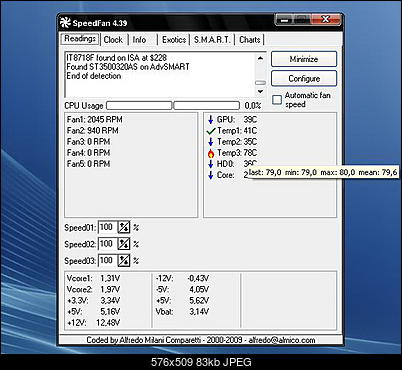Image resolution: width=402 pixels, height=370 pixels.
Task: Click the second CPU Usage bar
Action: pyautogui.click(x=207, y=106)
